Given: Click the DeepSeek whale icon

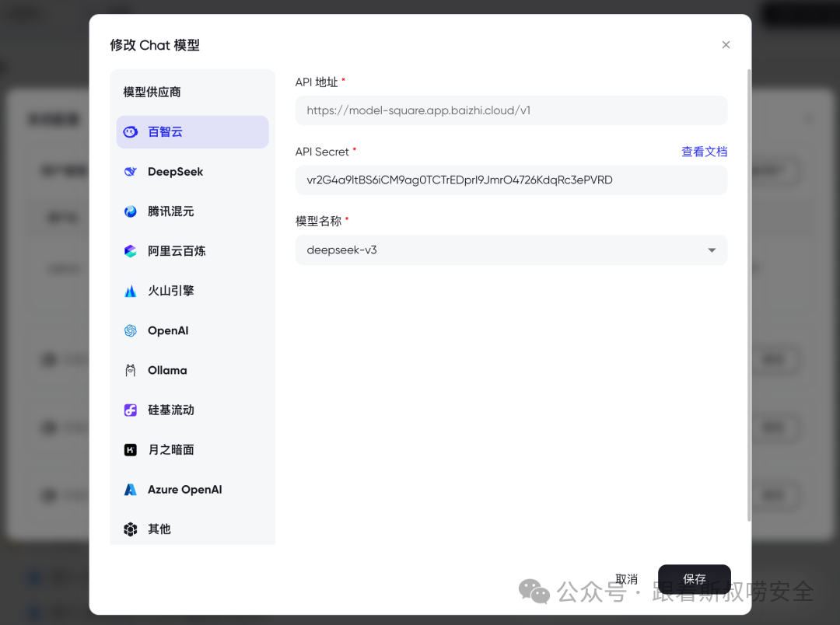Looking at the screenshot, I should (130, 172).
